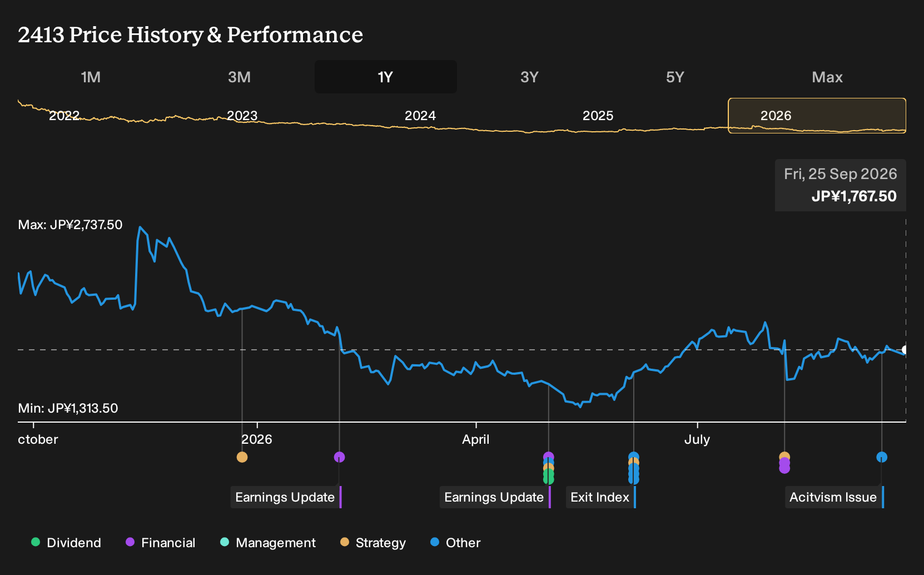Click the green dot at bottom of April event stack

(x=549, y=480)
